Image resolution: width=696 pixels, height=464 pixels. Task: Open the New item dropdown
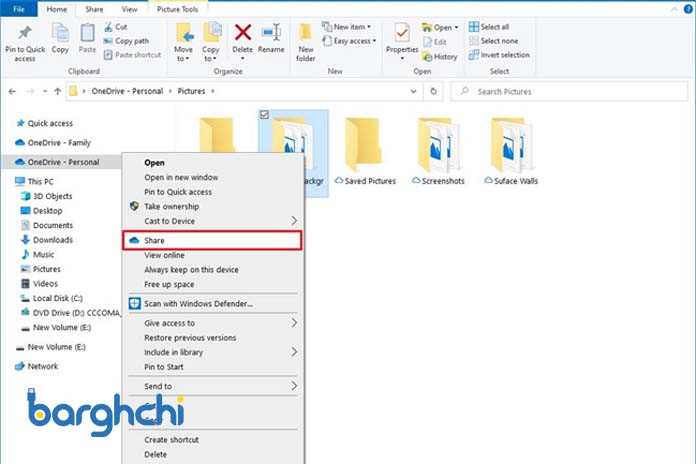click(346, 27)
